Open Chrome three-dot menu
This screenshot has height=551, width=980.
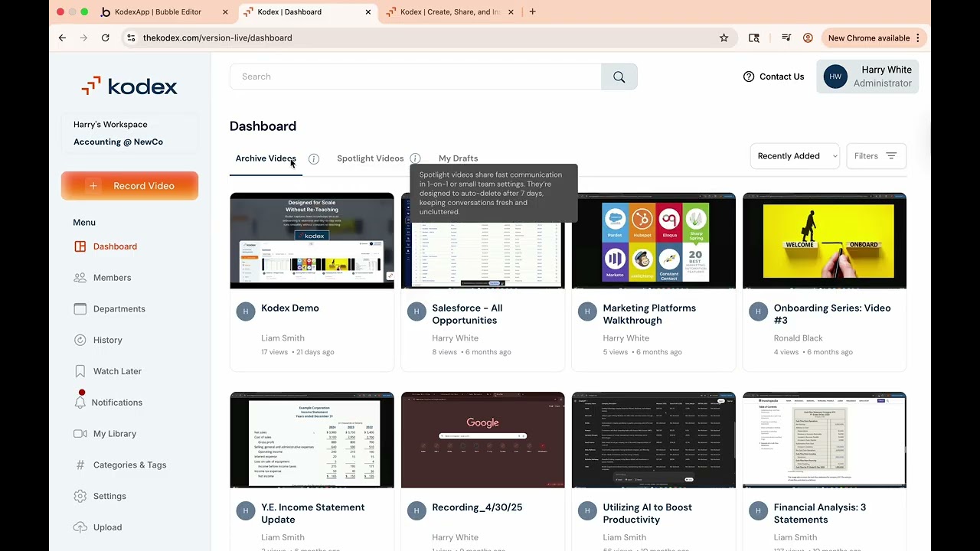[917, 37]
